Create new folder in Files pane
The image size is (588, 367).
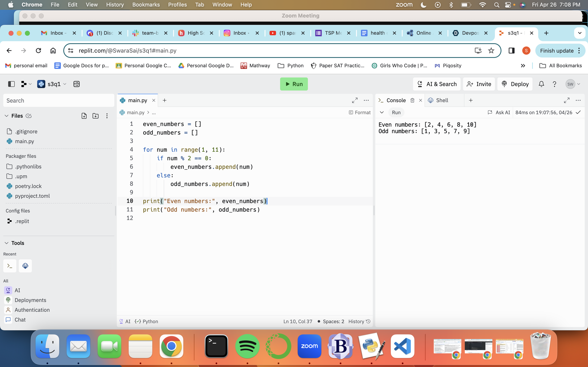96,116
